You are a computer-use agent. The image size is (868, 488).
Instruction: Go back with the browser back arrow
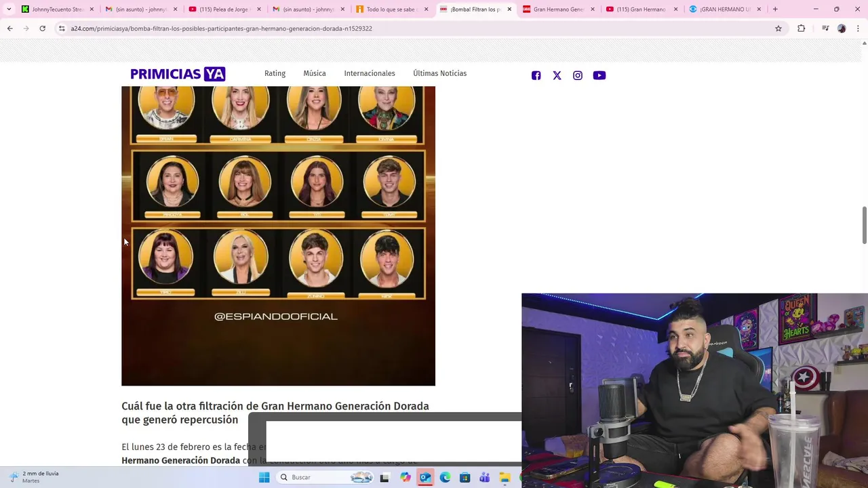[9, 28]
